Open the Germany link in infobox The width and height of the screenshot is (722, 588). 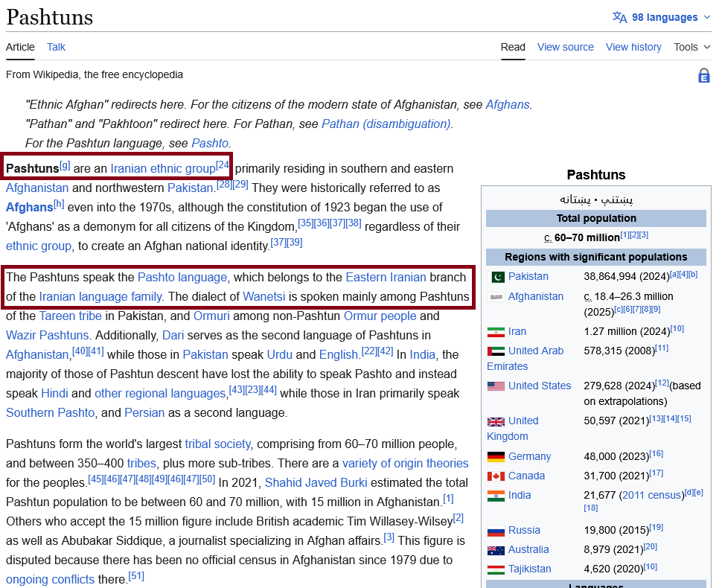click(529, 457)
